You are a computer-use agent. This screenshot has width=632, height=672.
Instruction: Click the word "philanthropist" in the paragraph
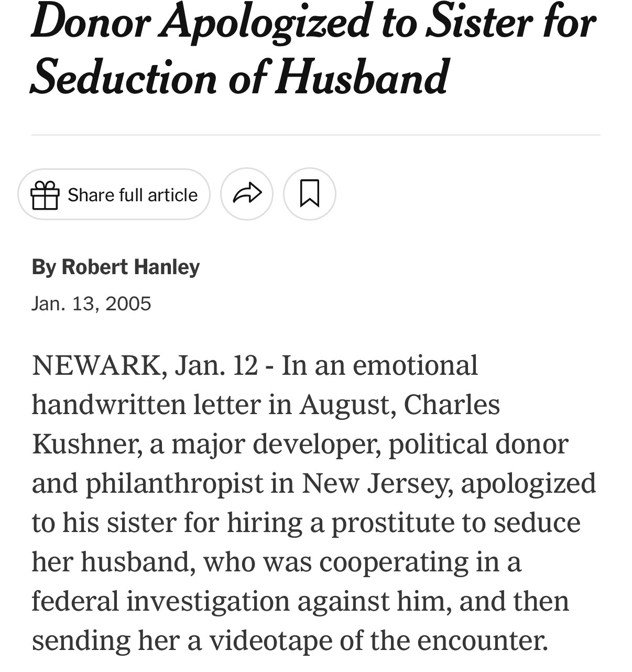tap(174, 483)
